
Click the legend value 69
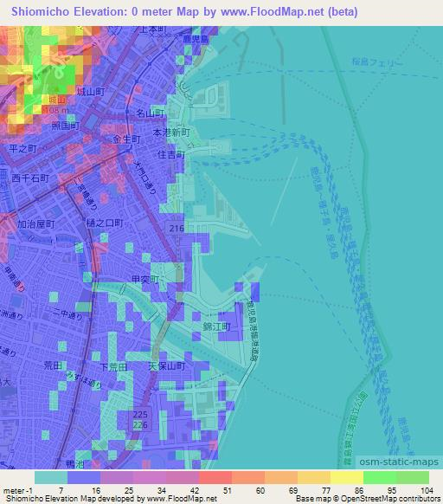point(293,491)
